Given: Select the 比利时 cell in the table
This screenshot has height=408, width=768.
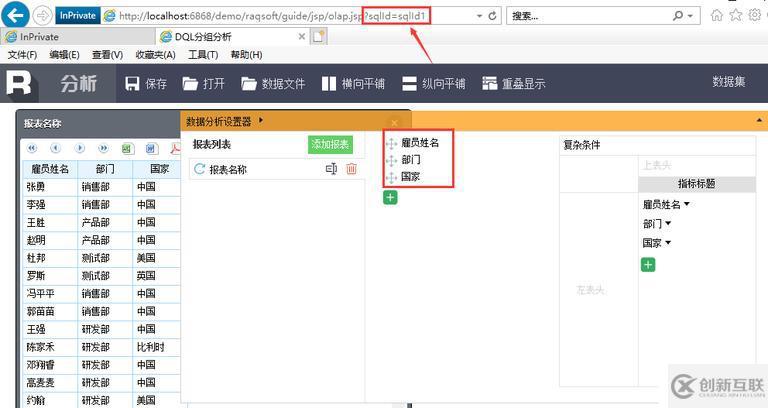Looking at the screenshot, I should [157, 347].
